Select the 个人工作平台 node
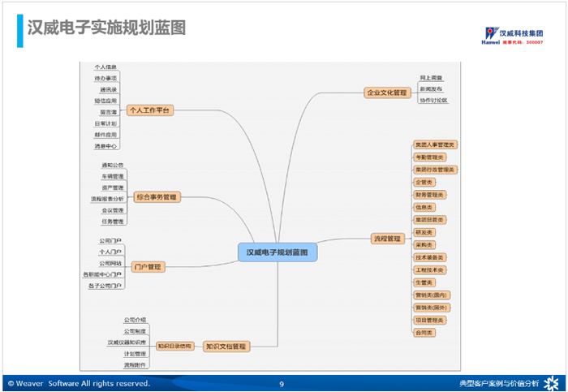Viewport: 568px width, 392px height. click(x=150, y=110)
